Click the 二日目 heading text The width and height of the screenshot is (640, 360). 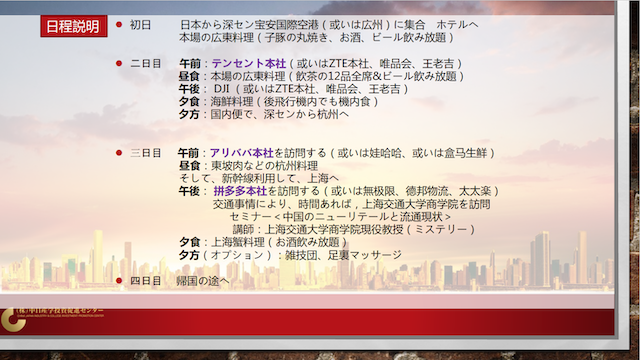click(146, 64)
